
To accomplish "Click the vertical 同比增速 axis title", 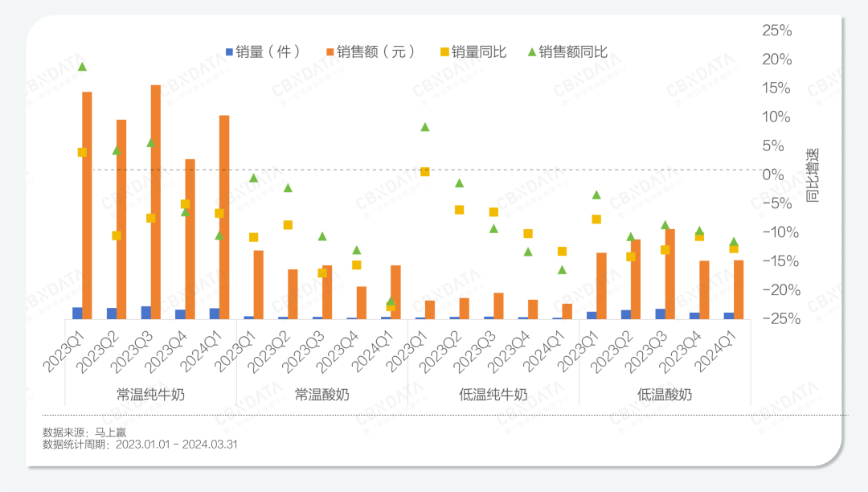I will click(812, 174).
